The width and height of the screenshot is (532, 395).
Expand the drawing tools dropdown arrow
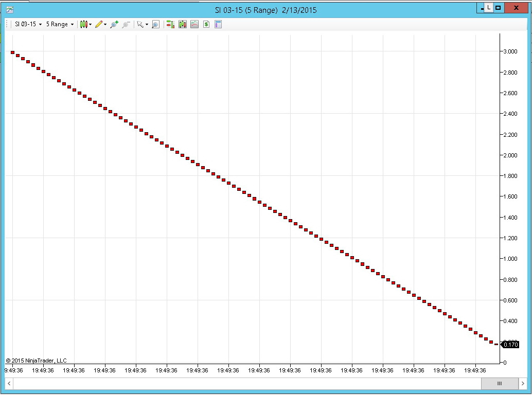coord(105,24)
